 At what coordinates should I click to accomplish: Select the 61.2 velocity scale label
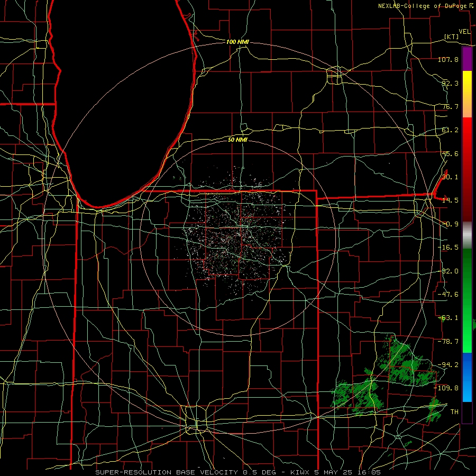click(450, 130)
